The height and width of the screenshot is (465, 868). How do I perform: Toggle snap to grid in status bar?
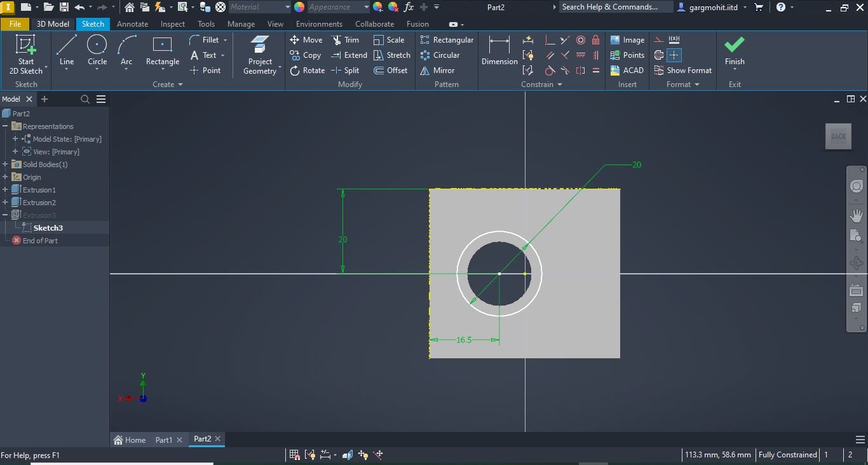(x=295, y=455)
